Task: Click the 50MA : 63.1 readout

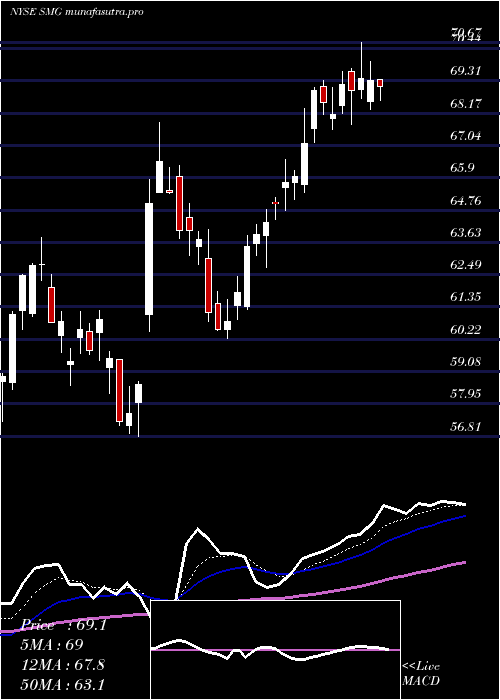Action: pos(63,684)
